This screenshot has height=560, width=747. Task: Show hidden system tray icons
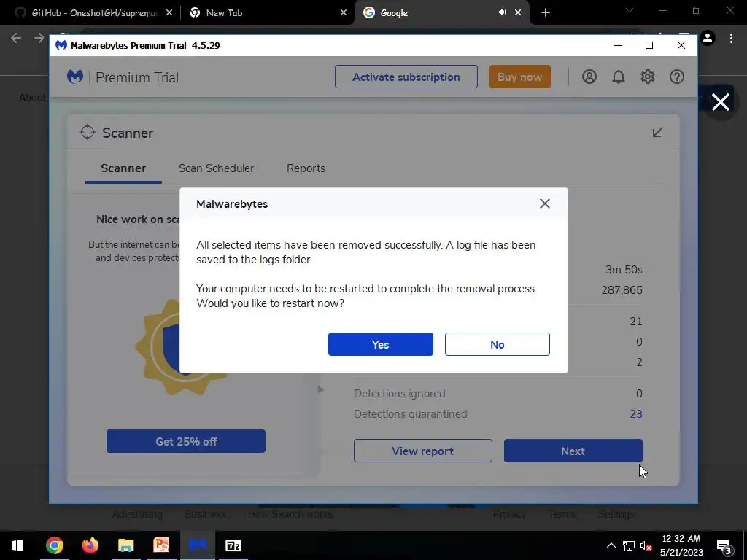coord(611,545)
